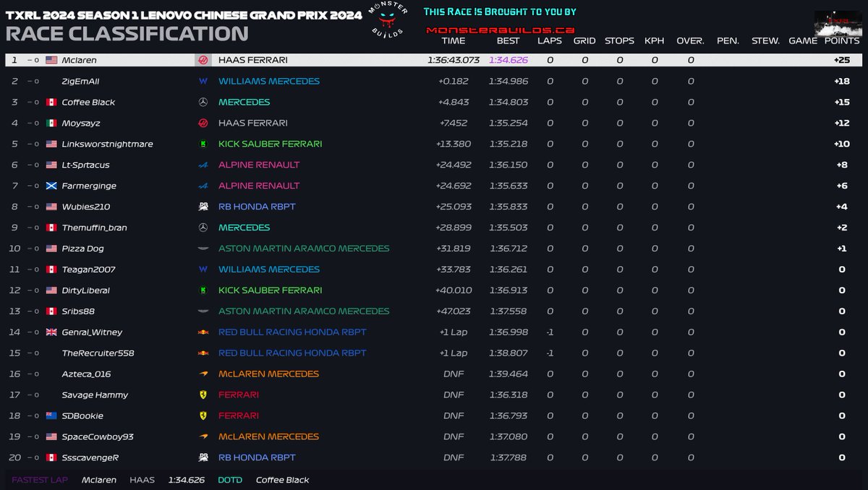868x490 pixels.
Task: Select the Williams logo in Teagan2007's row
Action: pos(203,270)
